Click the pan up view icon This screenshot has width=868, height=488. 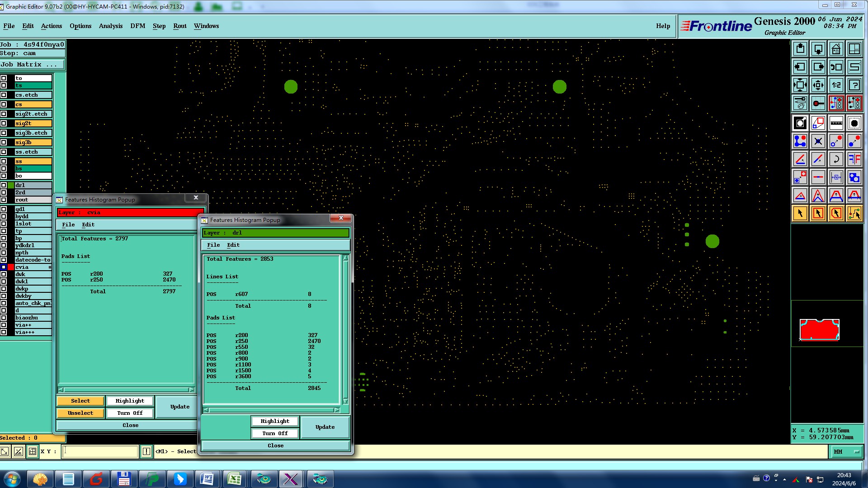point(800,49)
